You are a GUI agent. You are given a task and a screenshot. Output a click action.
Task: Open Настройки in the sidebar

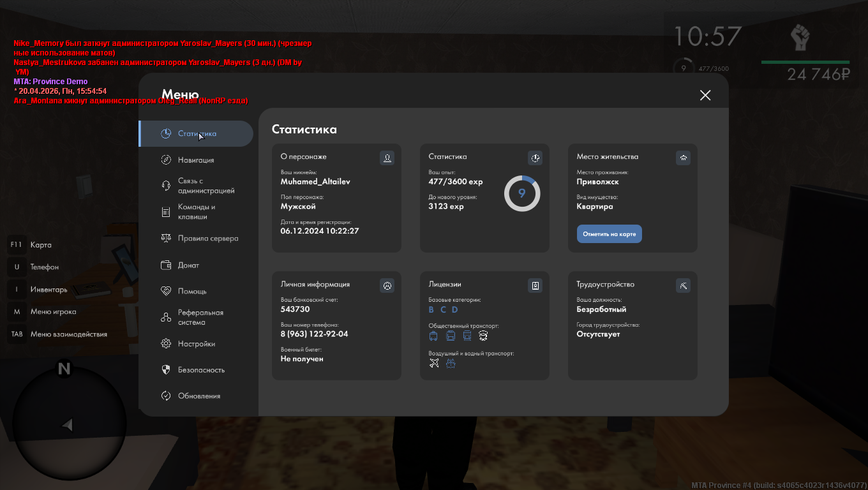click(x=196, y=344)
